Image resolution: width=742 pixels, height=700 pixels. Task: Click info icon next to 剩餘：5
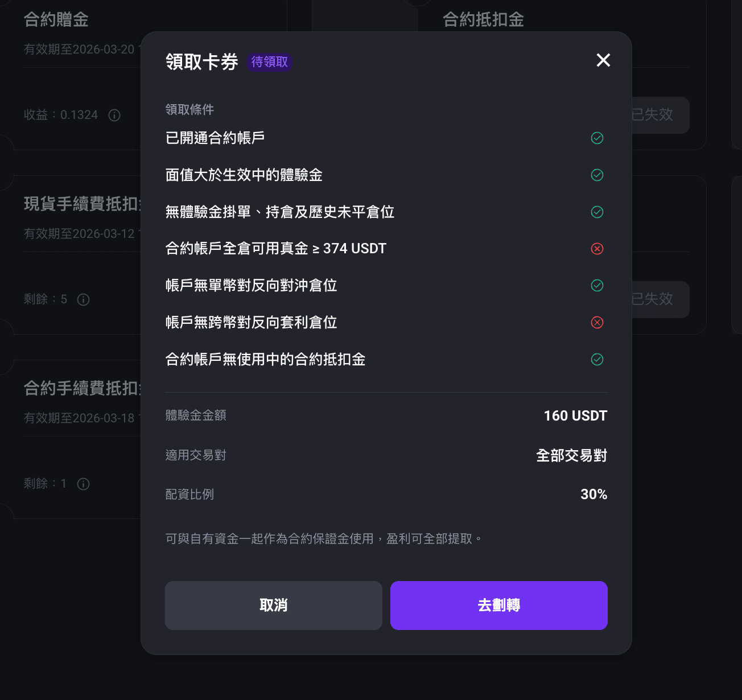pos(84,300)
